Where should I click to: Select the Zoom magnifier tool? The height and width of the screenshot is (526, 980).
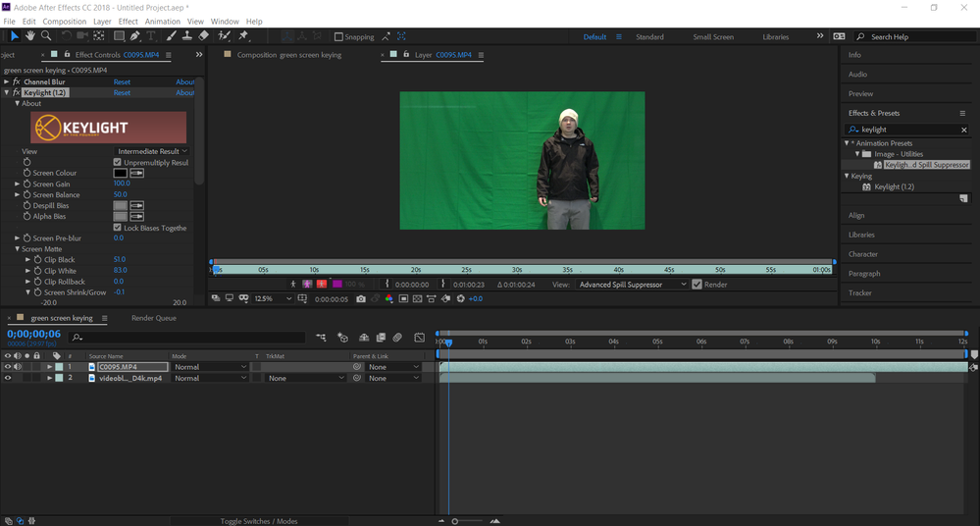(46, 36)
